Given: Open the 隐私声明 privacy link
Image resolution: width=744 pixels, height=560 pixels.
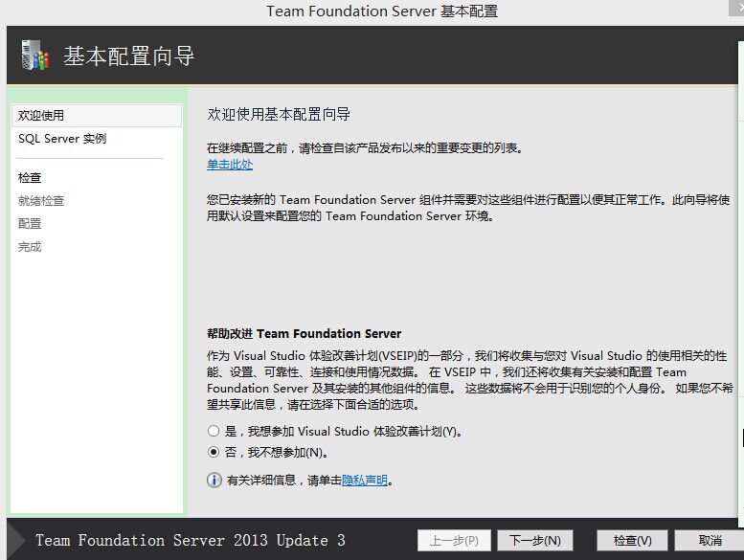Looking at the screenshot, I should coord(365,481).
